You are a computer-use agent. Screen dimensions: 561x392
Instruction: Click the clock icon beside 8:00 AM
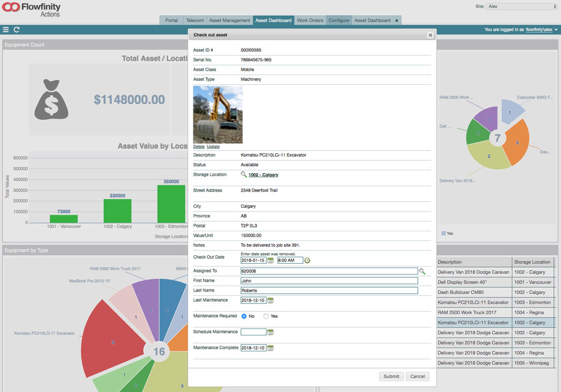click(307, 261)
